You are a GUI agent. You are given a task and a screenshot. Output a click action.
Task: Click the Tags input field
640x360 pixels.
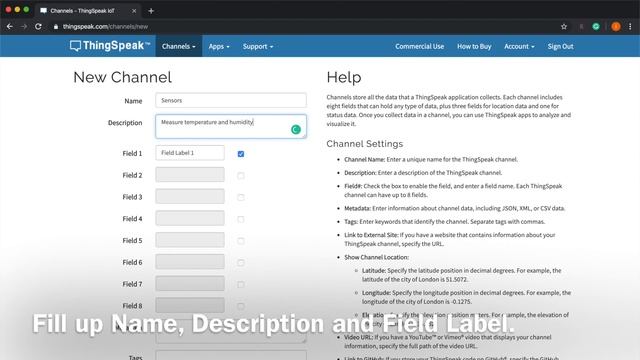231,355
